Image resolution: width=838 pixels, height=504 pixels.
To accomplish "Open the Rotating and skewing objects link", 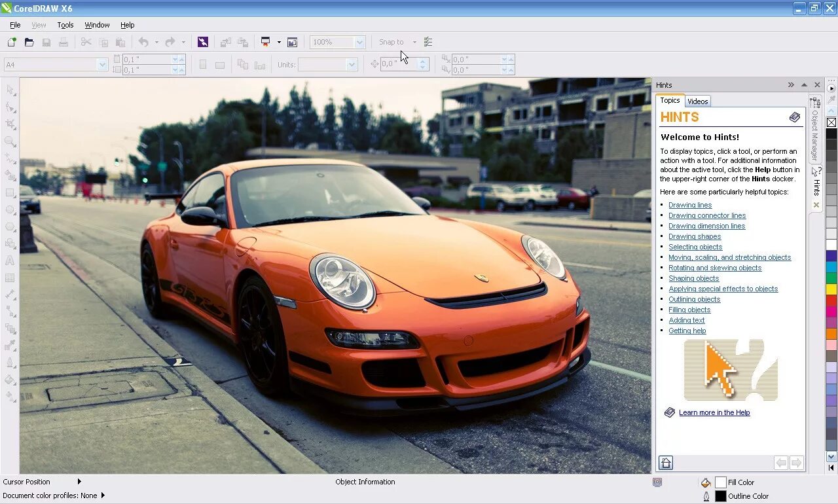I will tap(715, 268).
